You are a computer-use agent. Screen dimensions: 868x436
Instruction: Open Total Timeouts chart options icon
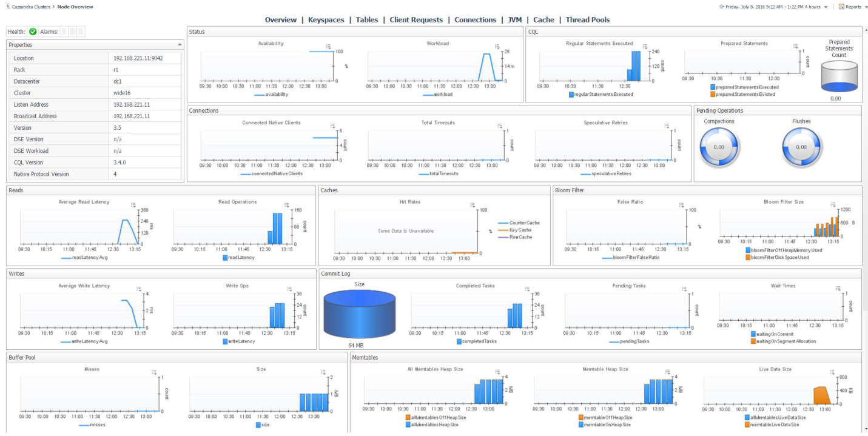click(x=499, y=126)
